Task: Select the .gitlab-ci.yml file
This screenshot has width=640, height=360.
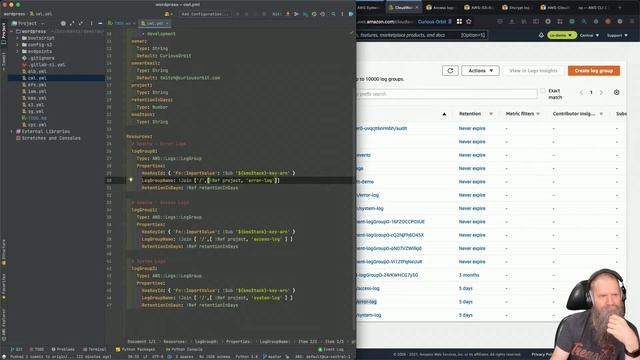Action: (43, 64)
